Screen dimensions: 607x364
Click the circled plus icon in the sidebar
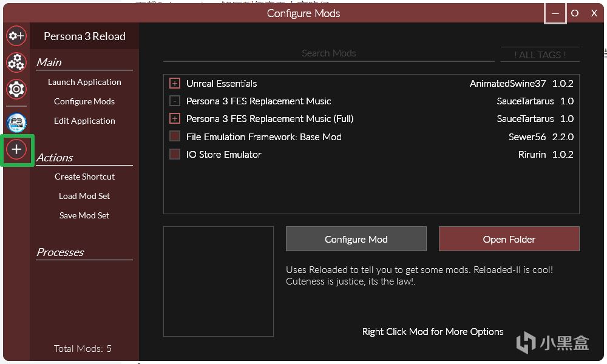(16, 149)
